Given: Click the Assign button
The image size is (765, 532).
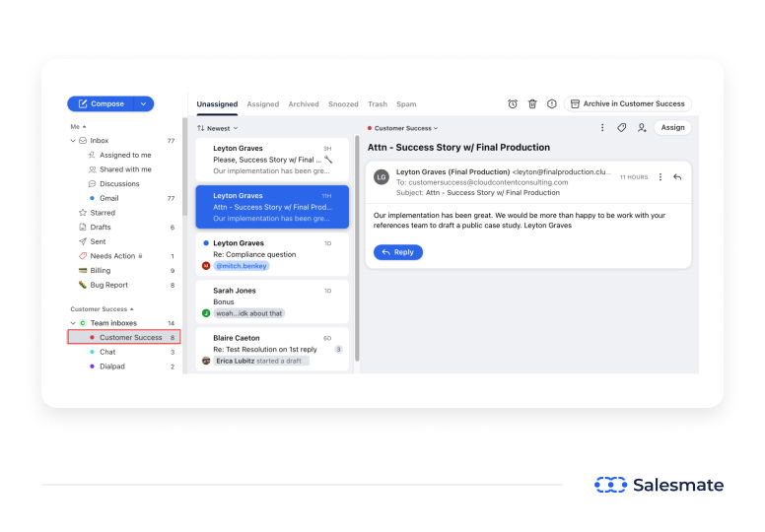Looking at the screenshot, I should 672,127.
